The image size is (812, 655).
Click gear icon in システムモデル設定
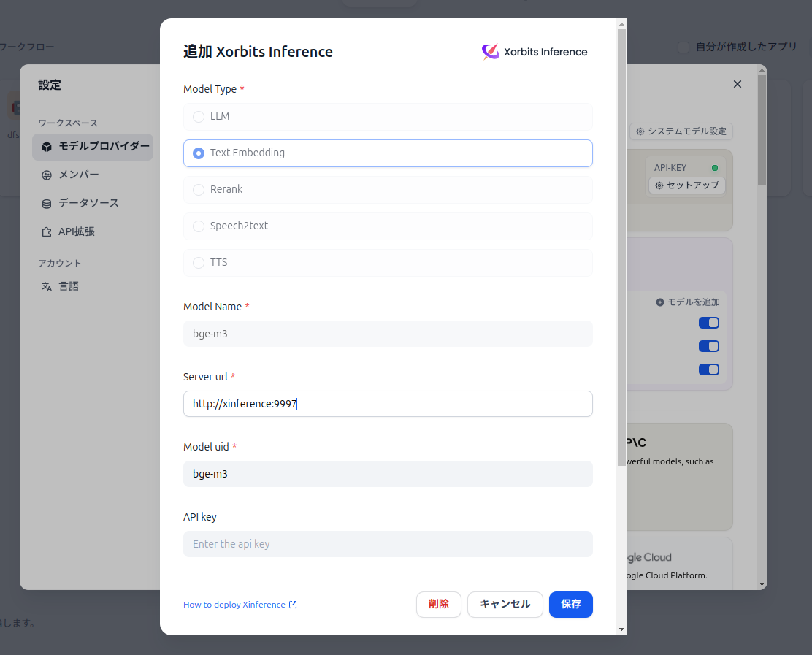pos(640,131)
